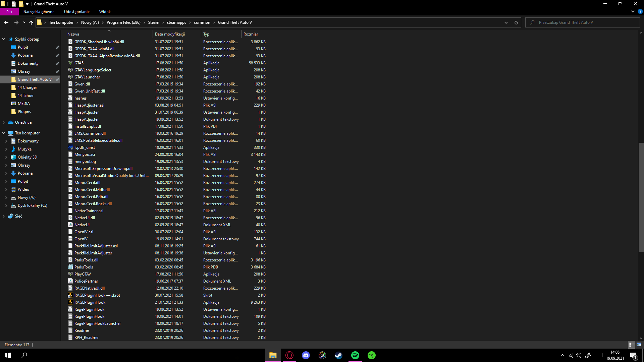Open address bar history dropdown
The image size is (644, 362).
pos(506,22)
